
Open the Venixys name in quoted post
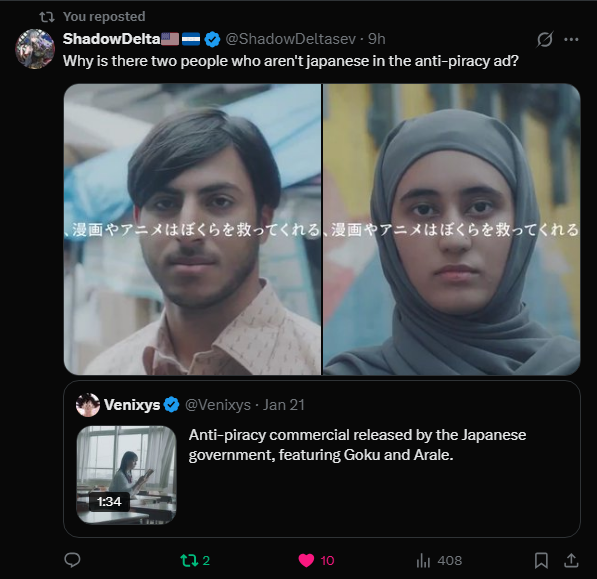[132, 405]
